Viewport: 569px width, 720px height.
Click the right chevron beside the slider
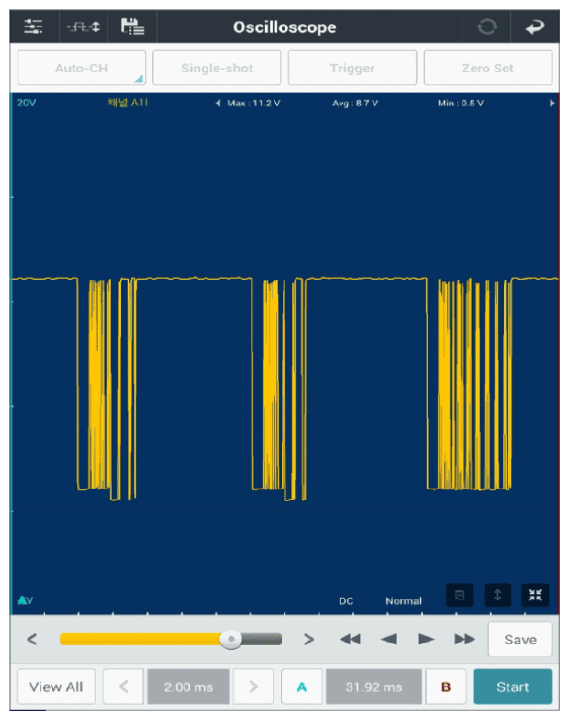pyautogui.click(x=309, y=639)
